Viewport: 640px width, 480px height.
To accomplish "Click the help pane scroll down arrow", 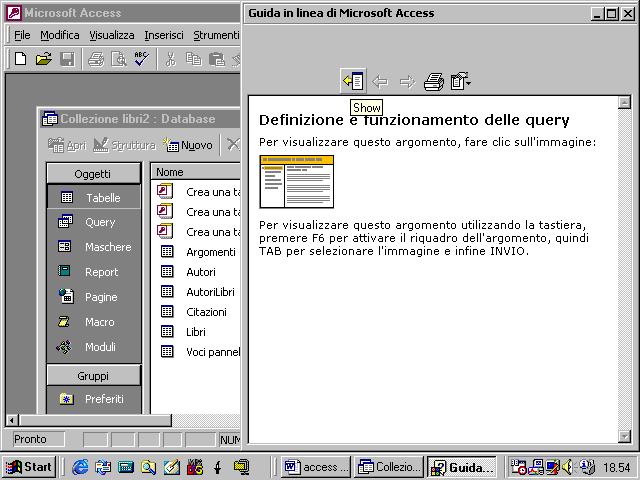I will pyautogui.click(x=624, y=436).
